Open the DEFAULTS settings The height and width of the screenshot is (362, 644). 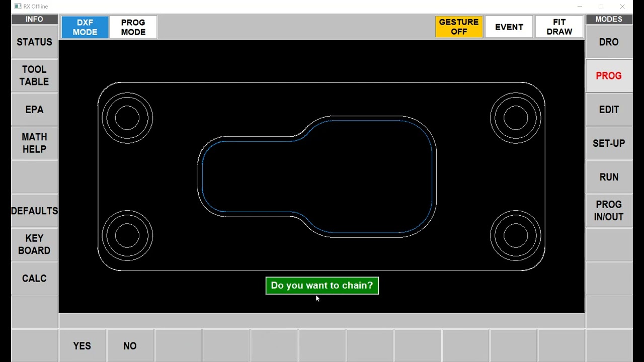pyautogui.click(x=34, y=211)
